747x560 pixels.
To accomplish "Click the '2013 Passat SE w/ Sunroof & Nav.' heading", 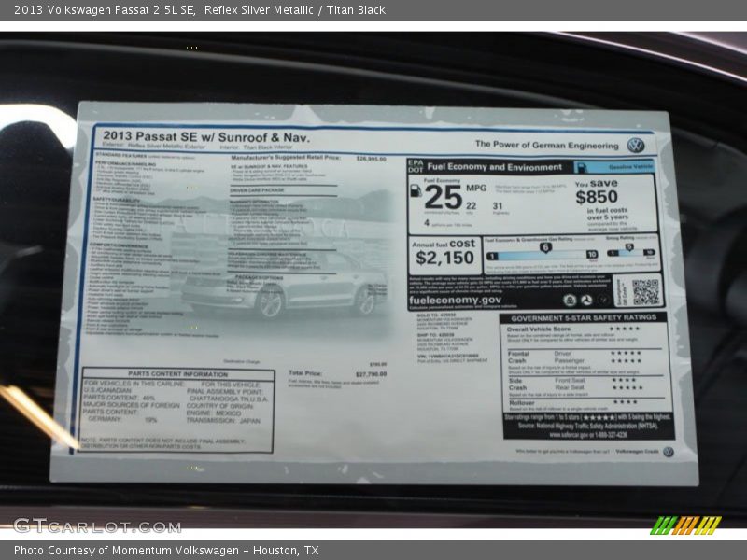I will (x=206, y=136).
